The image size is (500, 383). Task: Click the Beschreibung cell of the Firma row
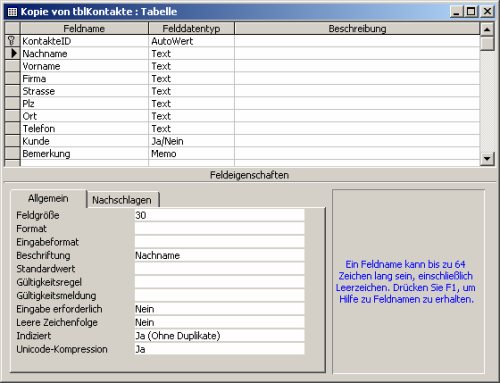357,79
